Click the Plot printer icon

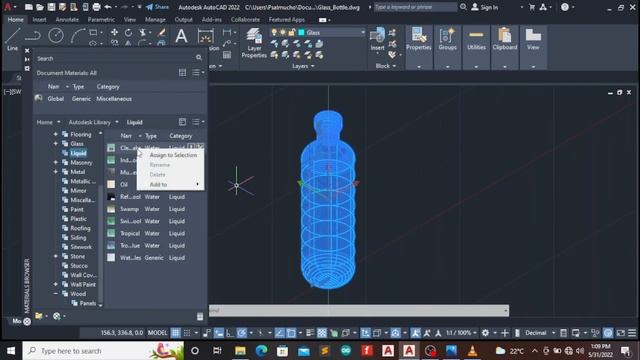pos(96,7)
